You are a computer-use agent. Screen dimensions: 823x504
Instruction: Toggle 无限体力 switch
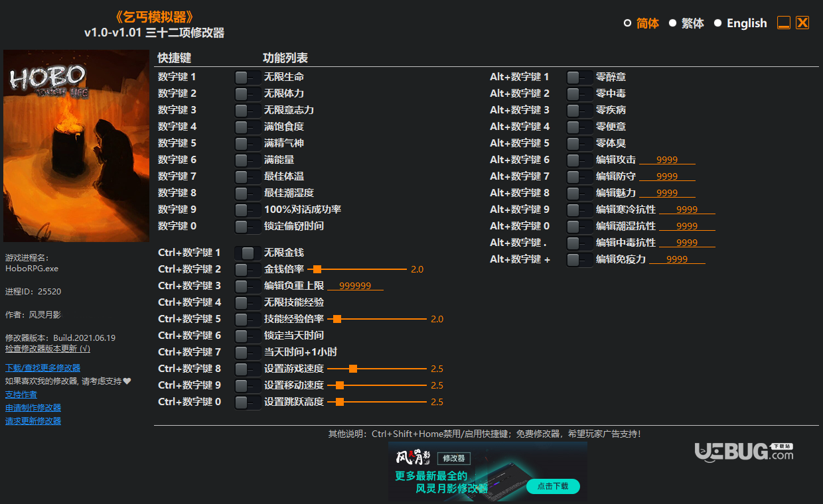[x=248, y=94]
